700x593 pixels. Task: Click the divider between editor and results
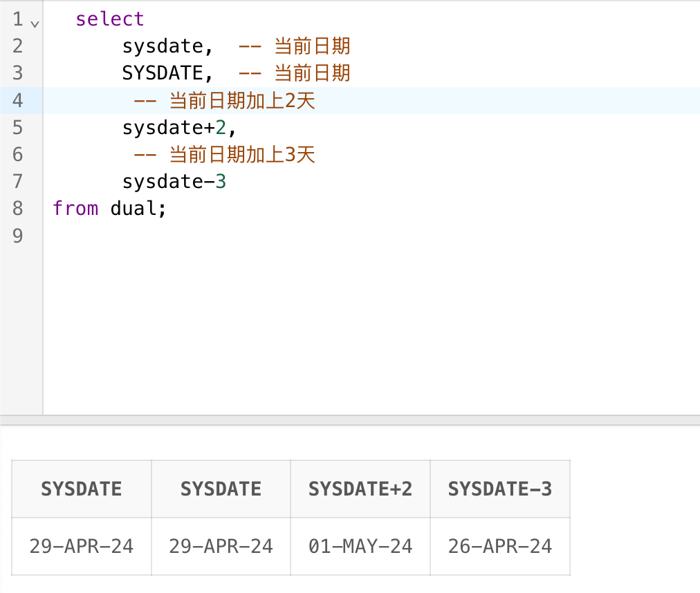click(350, 420)
